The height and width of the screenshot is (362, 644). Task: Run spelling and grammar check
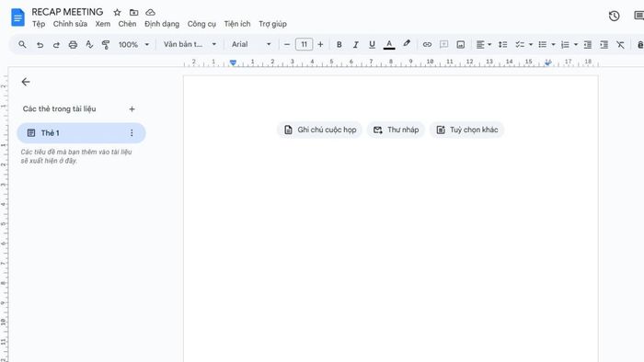(89, 45)
